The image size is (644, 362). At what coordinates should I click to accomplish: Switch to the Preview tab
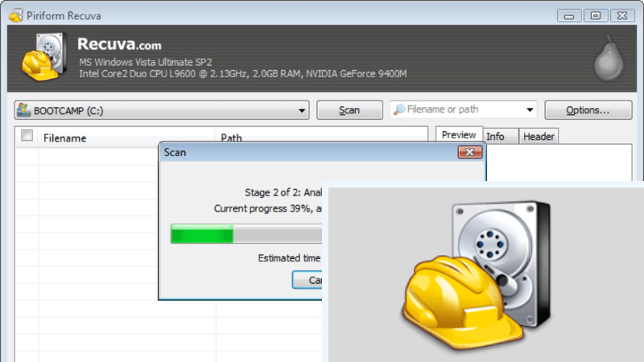pos(459,136)
